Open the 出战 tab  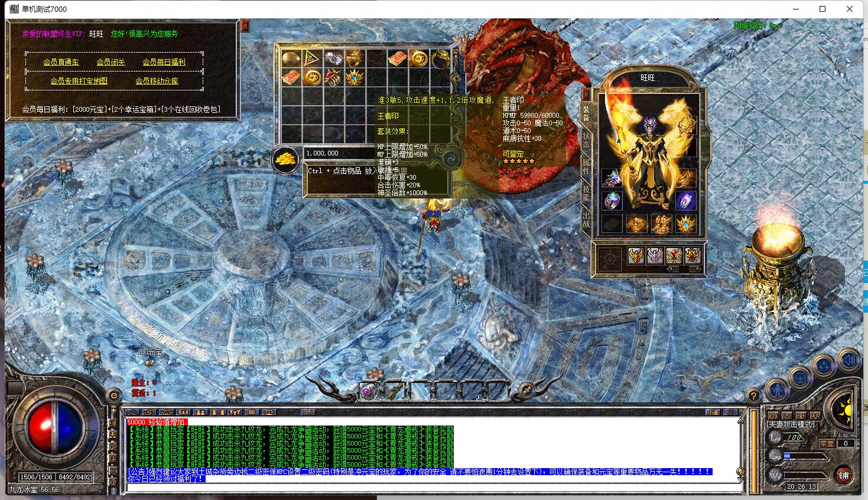click(586, 220)
